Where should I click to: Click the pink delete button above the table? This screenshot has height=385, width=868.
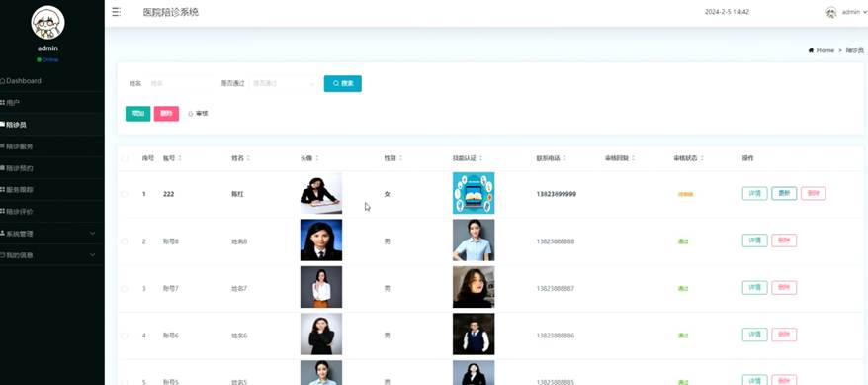(166, 114)
